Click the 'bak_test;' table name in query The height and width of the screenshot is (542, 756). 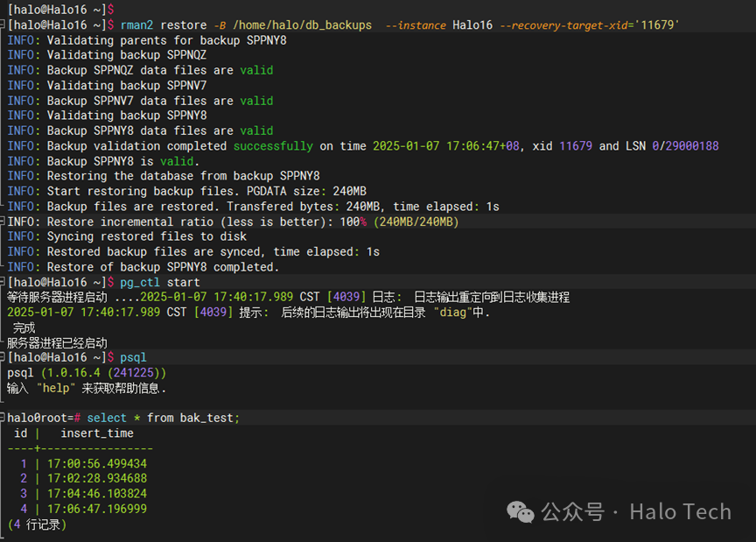pyautogui.click(x=210, y=418)
